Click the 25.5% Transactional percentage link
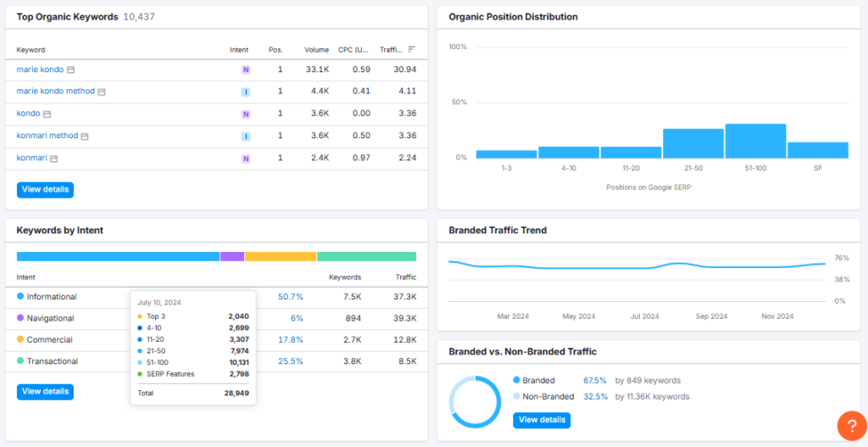Screen dimensions: 868x447 coord(291,361)
